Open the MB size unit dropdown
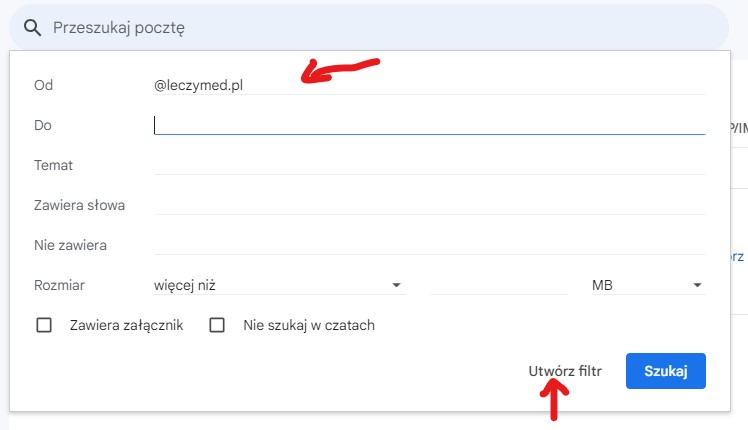 point(648,285)
